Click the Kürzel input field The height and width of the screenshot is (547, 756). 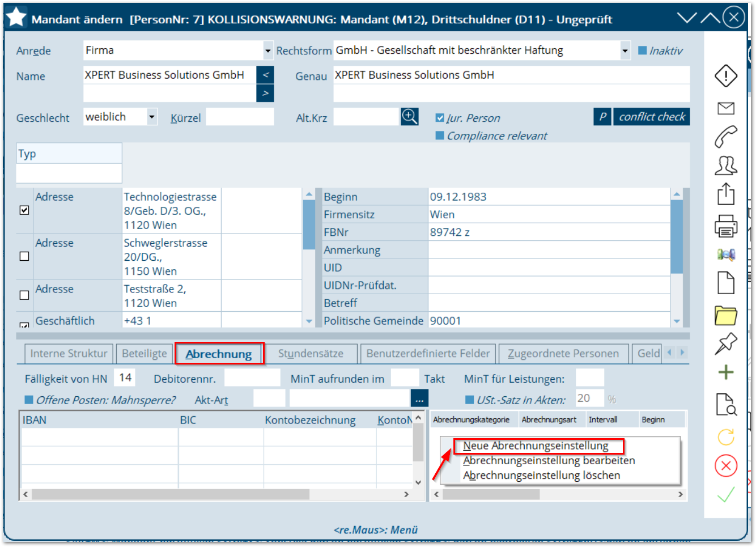click(240, 117)
